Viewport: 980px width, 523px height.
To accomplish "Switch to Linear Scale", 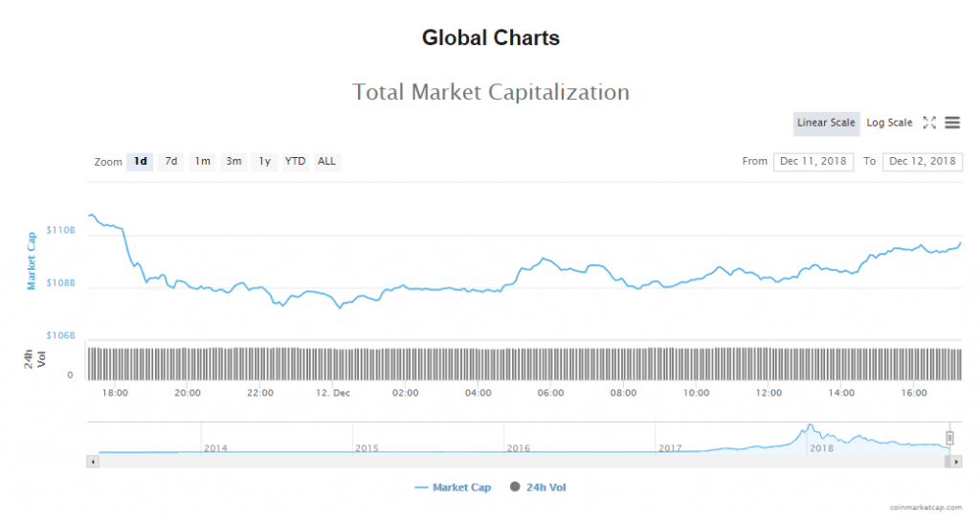I will 826,123.
